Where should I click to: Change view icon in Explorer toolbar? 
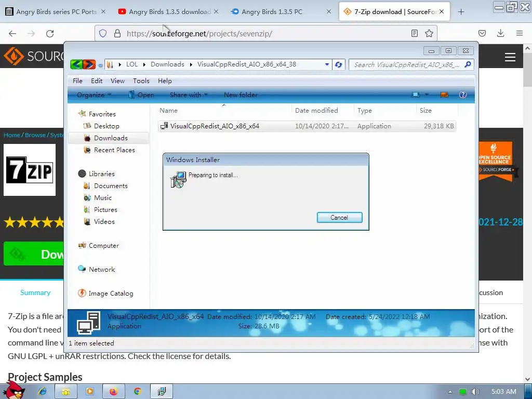pos(415,95)
